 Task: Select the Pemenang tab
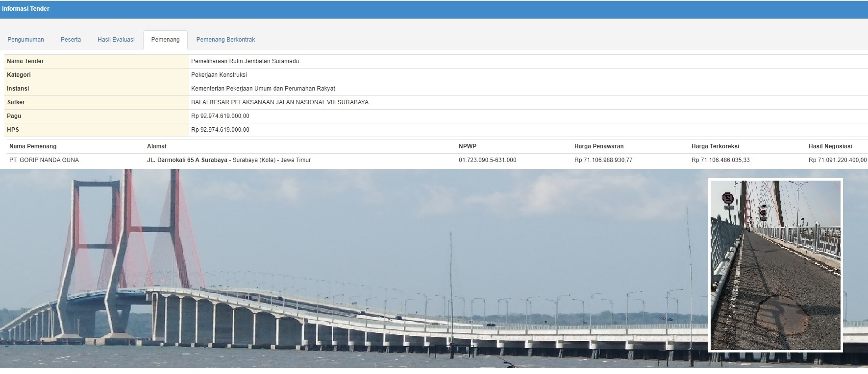(x=165, y=40)
